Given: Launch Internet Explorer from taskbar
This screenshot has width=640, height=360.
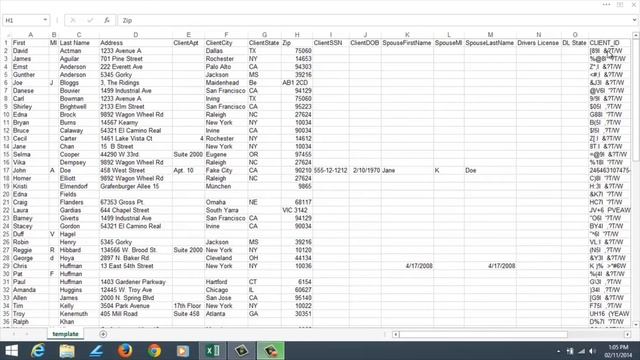Looking at the screenshot, I should click(38, 351).
